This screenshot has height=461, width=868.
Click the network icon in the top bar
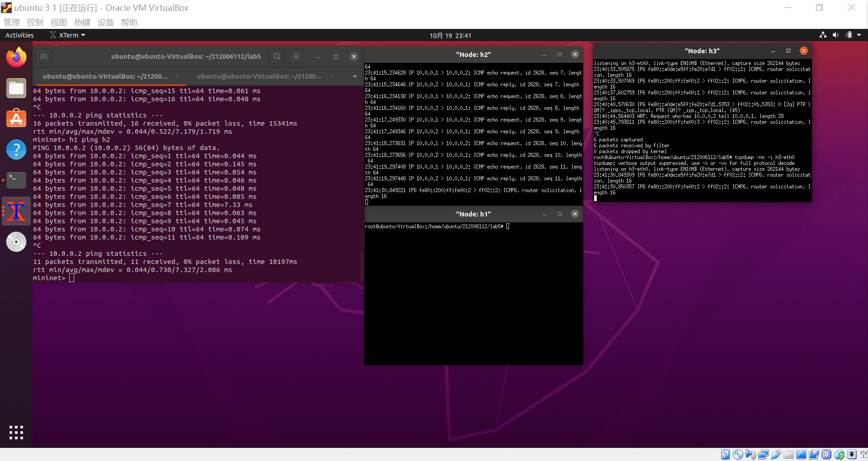point(823,35)
